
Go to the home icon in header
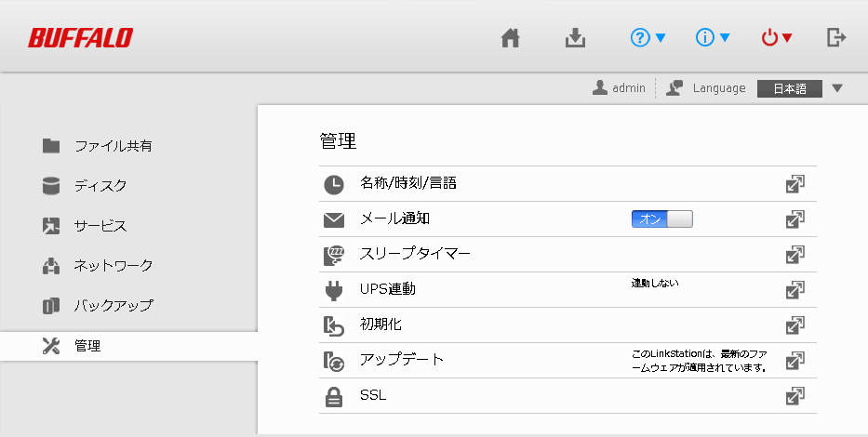pos(509,38)
